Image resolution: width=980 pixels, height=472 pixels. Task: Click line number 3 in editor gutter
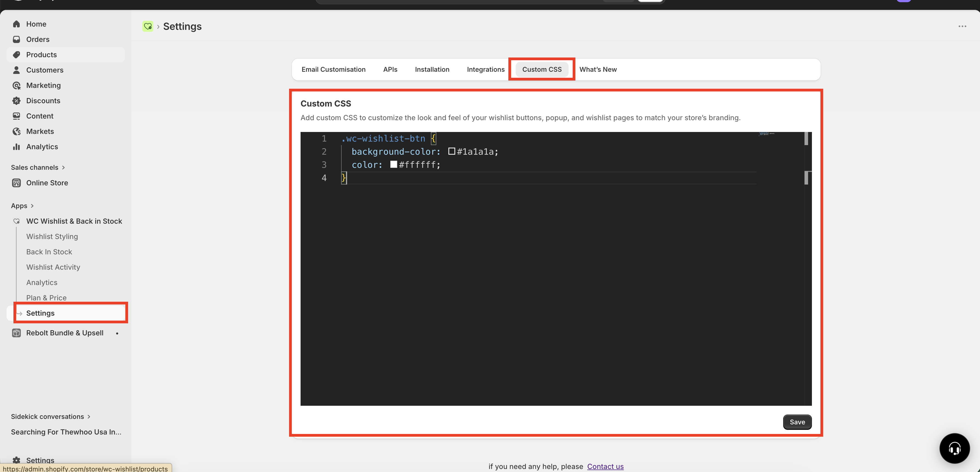click(x=324, y=165)
